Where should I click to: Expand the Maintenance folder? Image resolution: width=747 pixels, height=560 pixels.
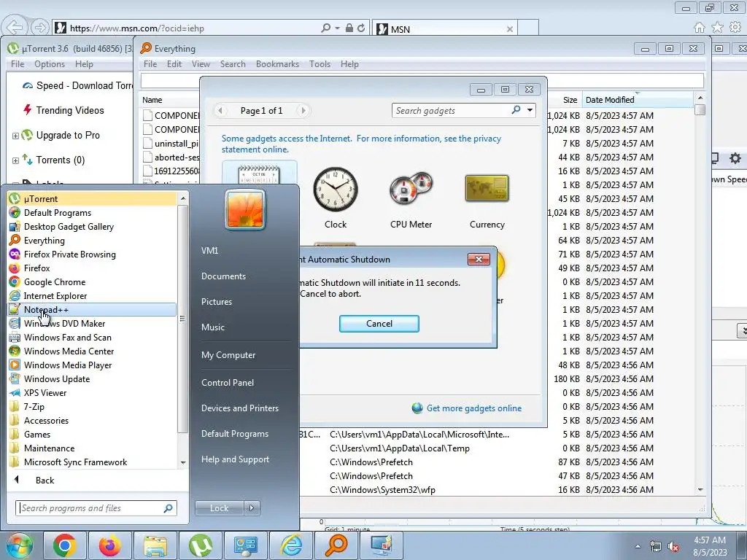tap(91, 448)
